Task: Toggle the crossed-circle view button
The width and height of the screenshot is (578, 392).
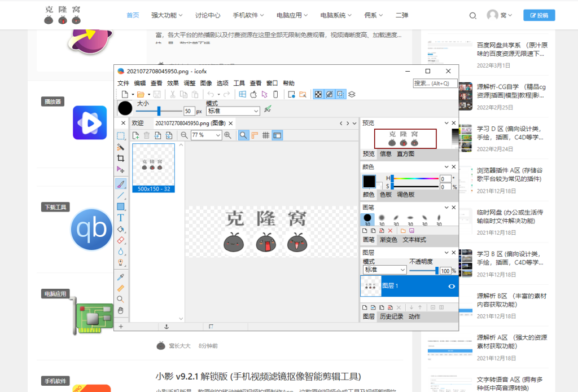Action: 330,95
